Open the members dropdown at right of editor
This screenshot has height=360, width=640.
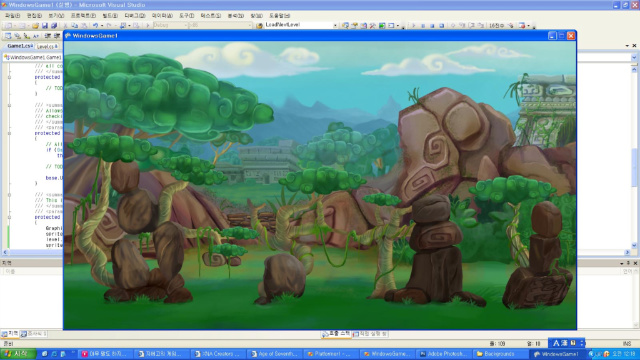(634, 58)
